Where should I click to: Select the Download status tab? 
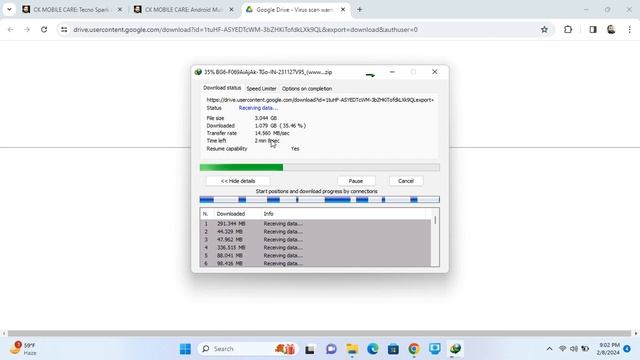222,88
